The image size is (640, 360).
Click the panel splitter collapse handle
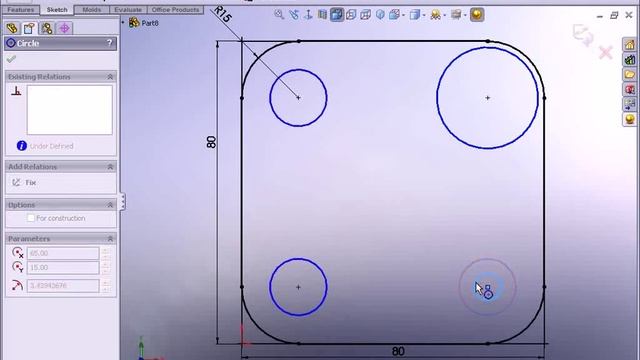click(122, 202)
